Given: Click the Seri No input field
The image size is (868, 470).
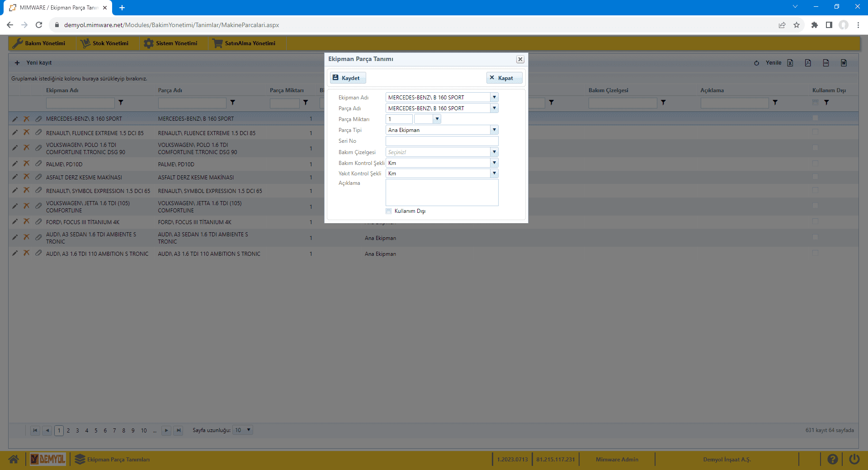Looking at the screenshot, I should click(442, 141).
